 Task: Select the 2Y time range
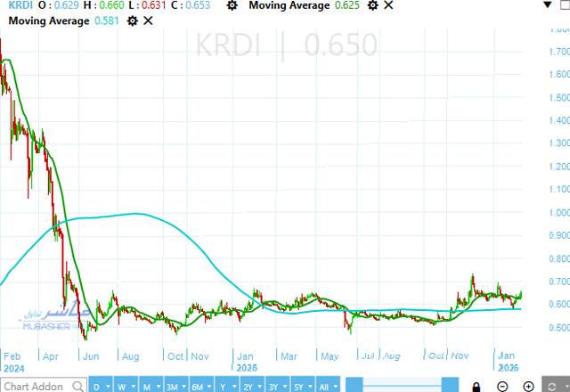250,386
